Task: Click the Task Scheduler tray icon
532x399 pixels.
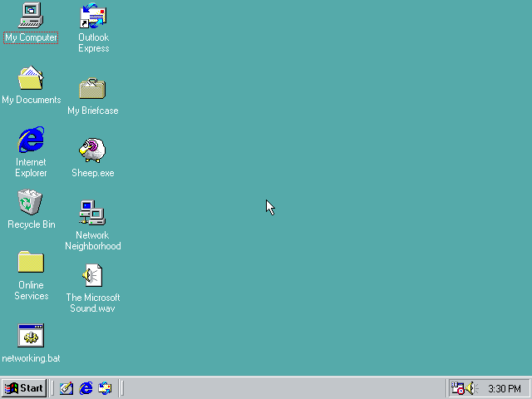Action: [x=457, y=388]
